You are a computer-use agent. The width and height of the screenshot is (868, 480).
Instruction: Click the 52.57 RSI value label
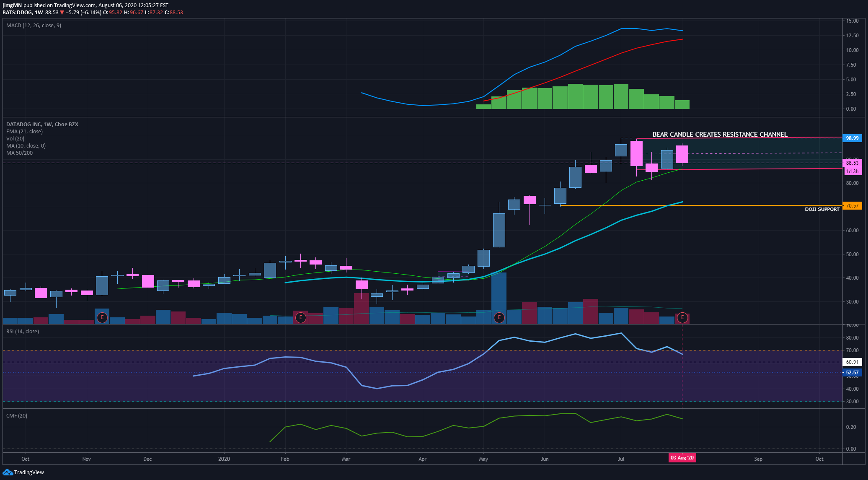point(852,373)
